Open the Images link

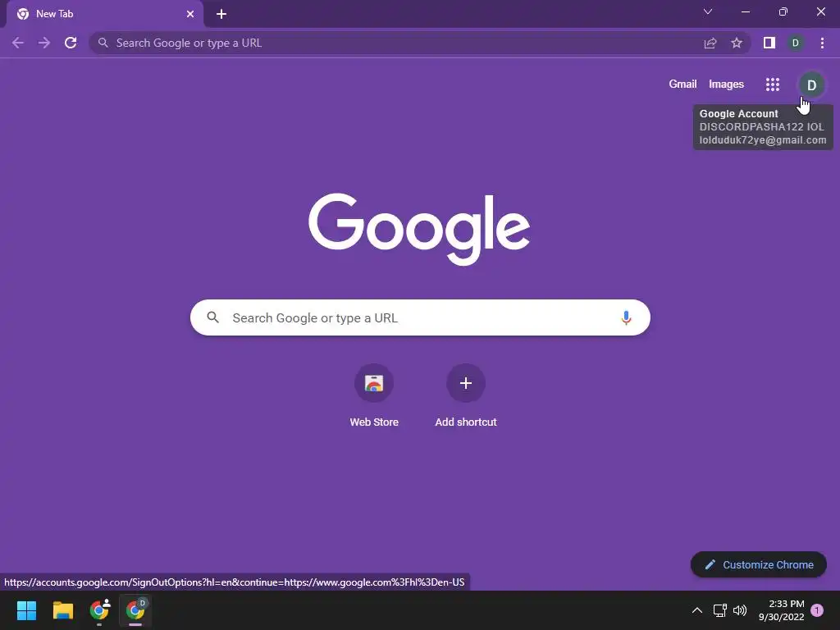[727, 84]
